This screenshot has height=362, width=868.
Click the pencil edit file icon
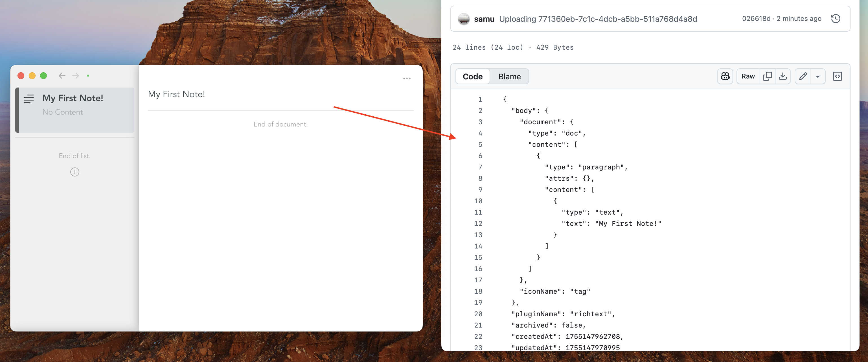(803, 77)
